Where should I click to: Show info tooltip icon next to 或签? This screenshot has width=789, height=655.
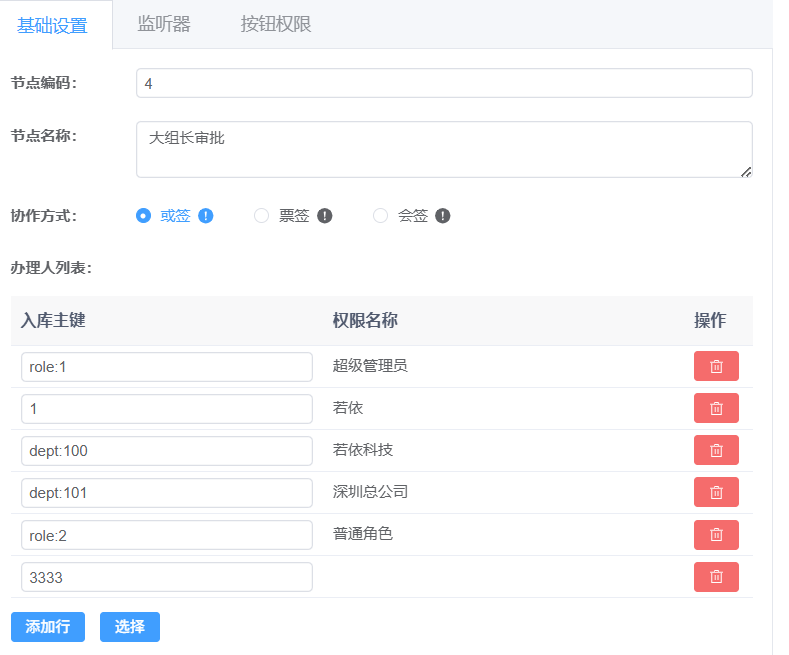[x=205, y=216]
